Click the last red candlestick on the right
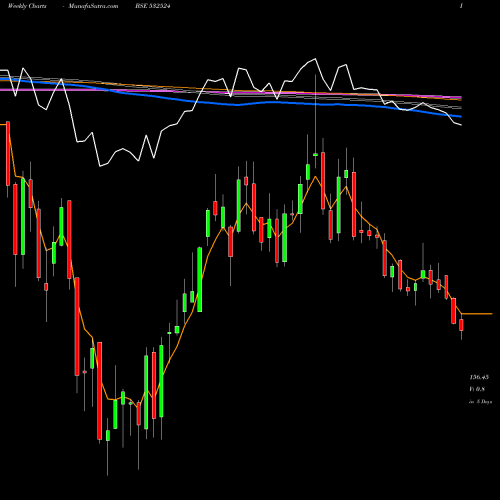This screenshot has height=500, width=500. click(x=461, y=325)
